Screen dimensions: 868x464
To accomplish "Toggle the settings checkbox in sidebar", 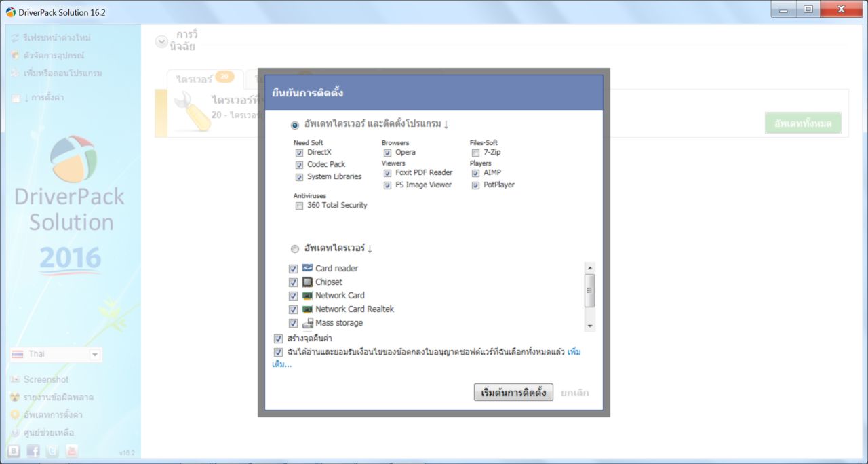I will 16,98.
